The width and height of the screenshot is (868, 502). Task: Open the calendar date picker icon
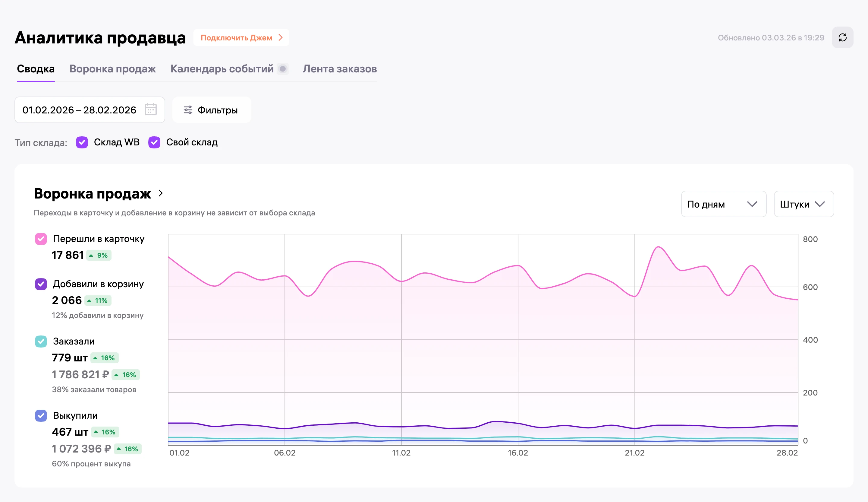150,110
